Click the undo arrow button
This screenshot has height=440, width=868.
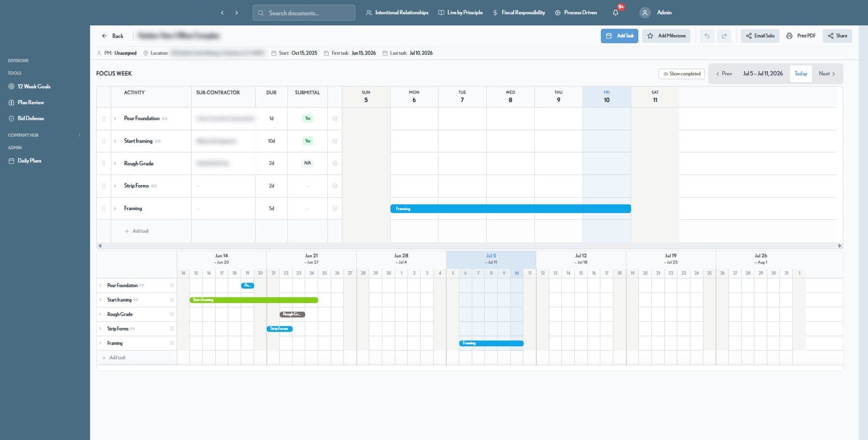pos(707,36)
